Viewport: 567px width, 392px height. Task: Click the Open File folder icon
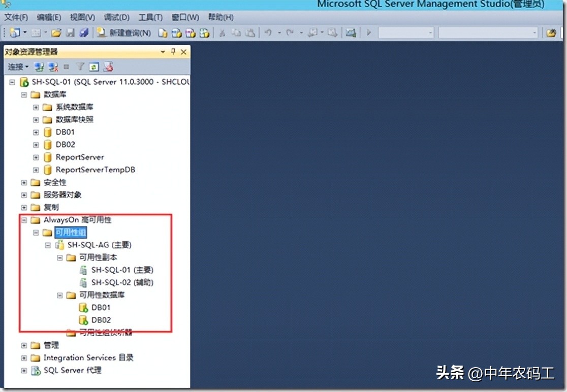click(x=56, y=32)
